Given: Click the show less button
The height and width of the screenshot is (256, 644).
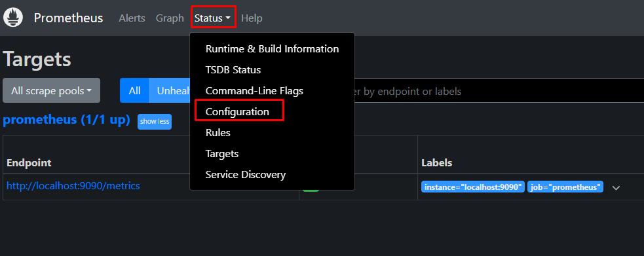Looking at the screenshot, I should point(155,121).
